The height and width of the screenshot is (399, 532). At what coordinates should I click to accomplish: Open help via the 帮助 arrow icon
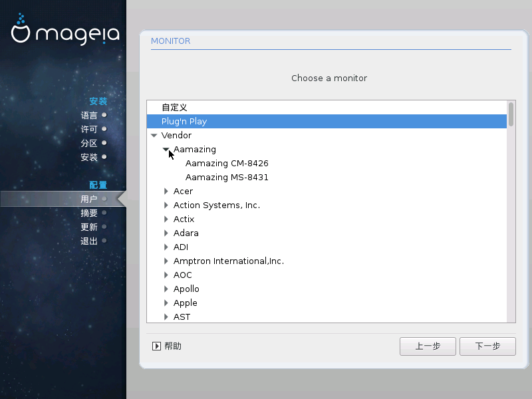click(x=156, y=346)
